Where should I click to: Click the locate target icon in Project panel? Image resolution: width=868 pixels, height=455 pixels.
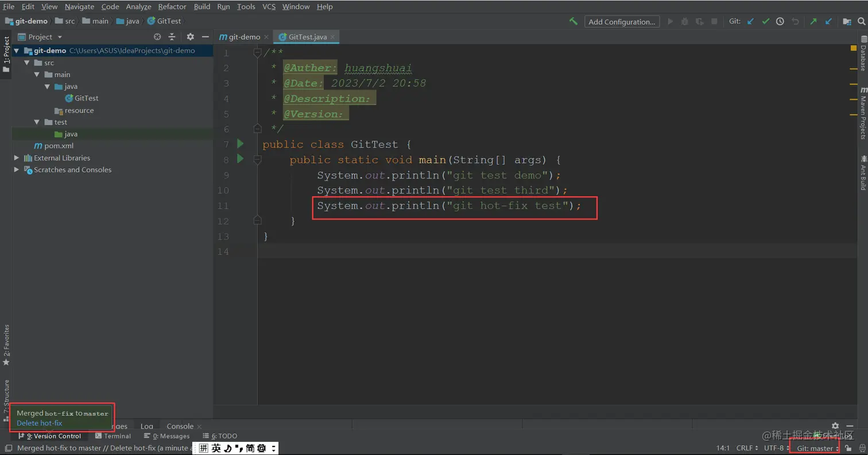click(157, 37)
